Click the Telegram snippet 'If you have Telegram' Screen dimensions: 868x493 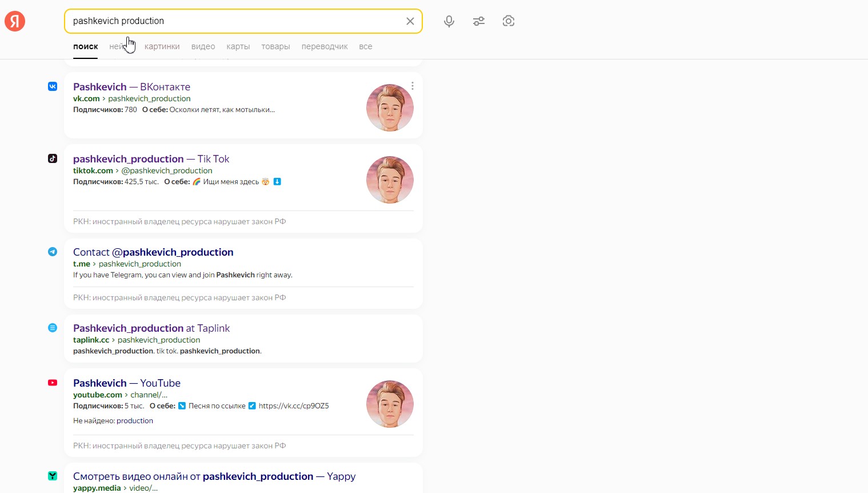tap(183, 275)
